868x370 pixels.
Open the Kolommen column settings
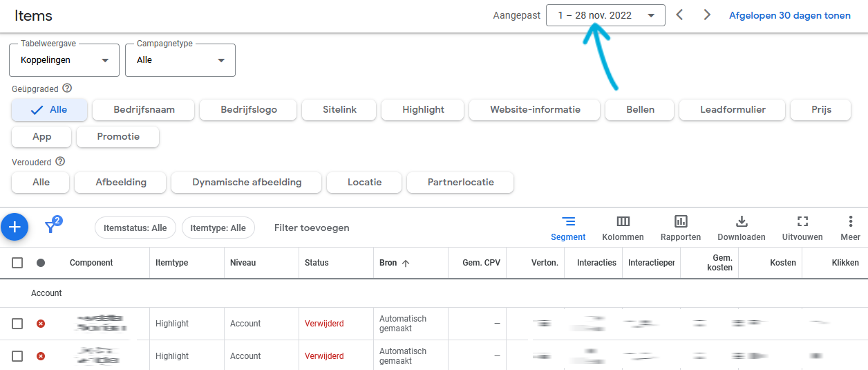coord(623,228)
